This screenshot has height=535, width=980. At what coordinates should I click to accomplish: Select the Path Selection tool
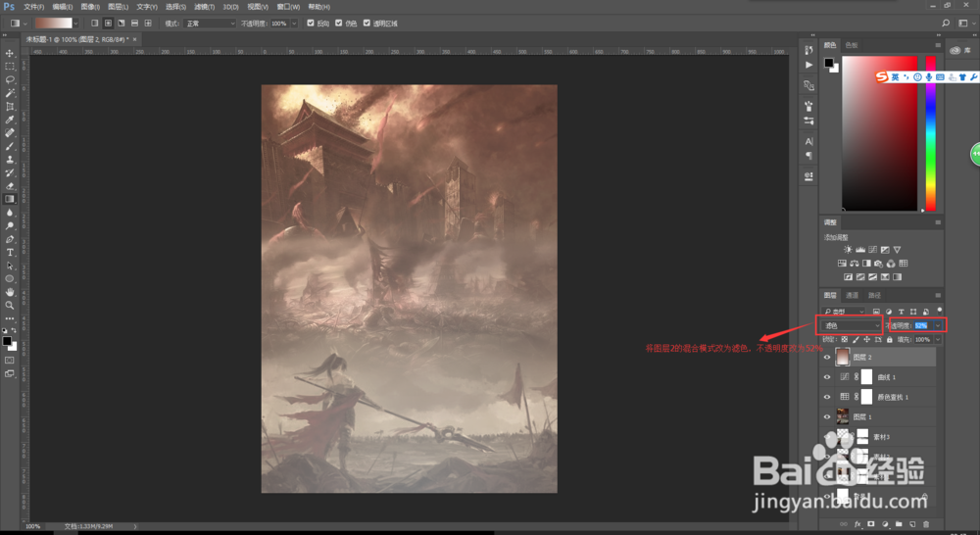(10, 266)
